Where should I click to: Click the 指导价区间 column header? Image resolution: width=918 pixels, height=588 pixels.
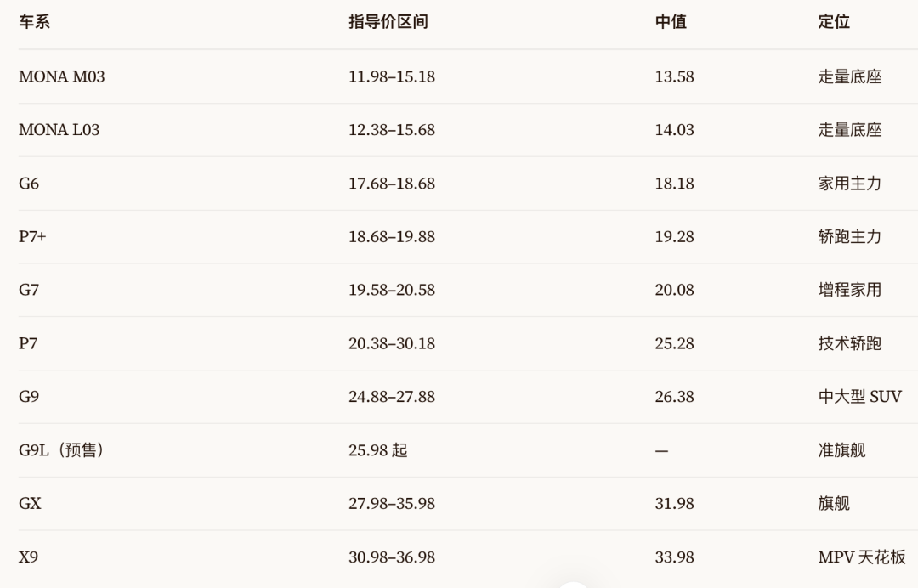pyautogui.click(x=388, y=22)
